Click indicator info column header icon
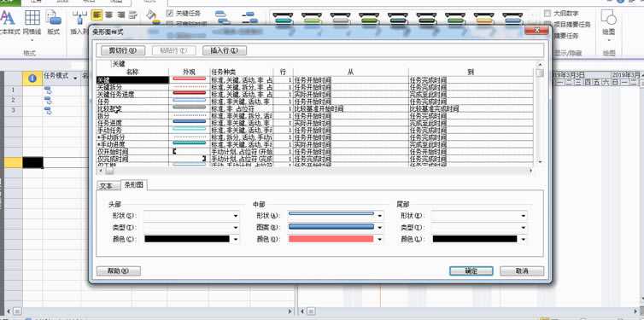The image size is (644, 320). (x=32, y=78)
